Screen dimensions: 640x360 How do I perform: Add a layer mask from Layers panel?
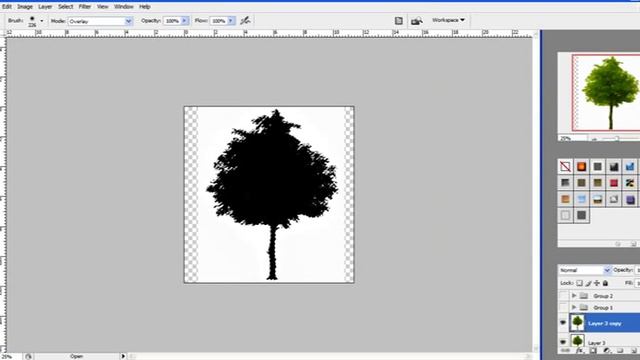tap(593, 351)
